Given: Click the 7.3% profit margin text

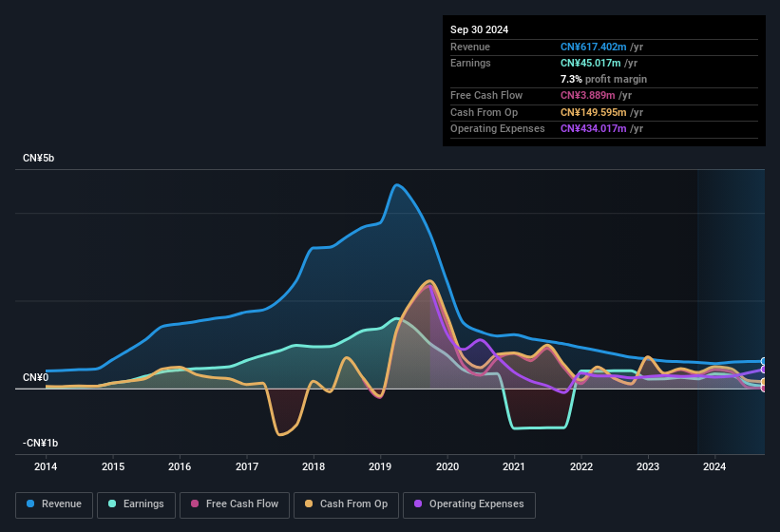Looking at the screenshot, I should [x=603, y=79].
